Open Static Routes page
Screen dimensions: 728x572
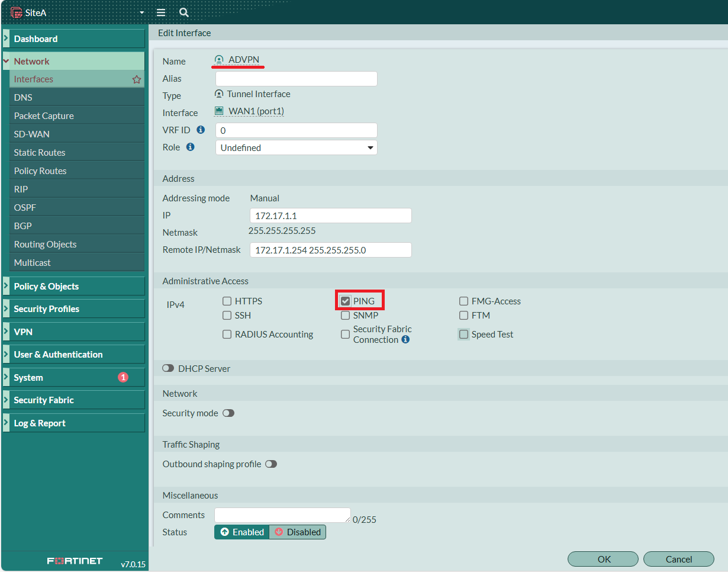(77, 152)
